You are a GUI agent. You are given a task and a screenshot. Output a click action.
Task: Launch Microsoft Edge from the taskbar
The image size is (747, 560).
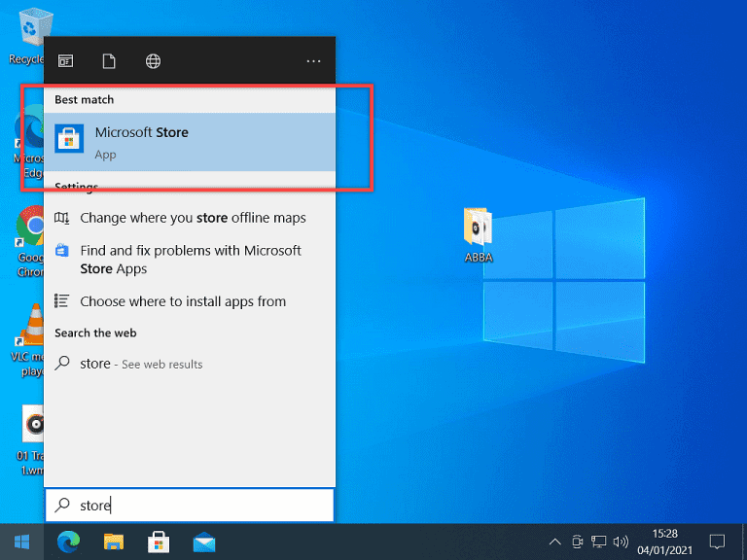click(69, 542)
